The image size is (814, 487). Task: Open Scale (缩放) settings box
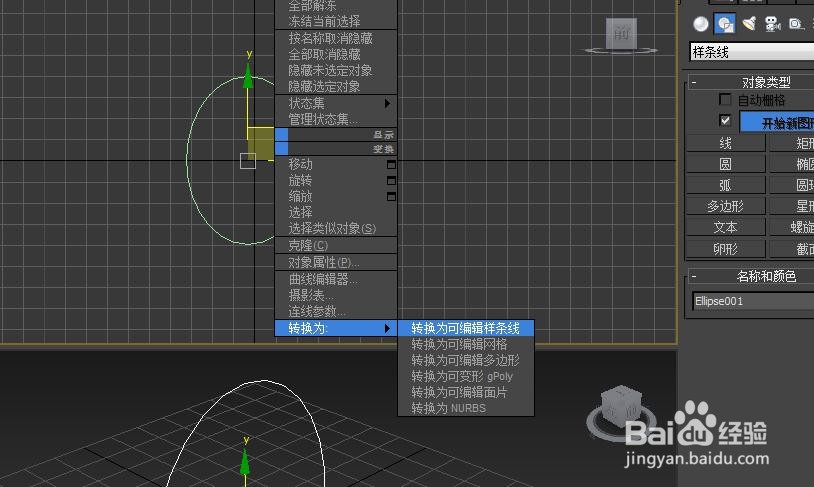(x=391, y=197)
